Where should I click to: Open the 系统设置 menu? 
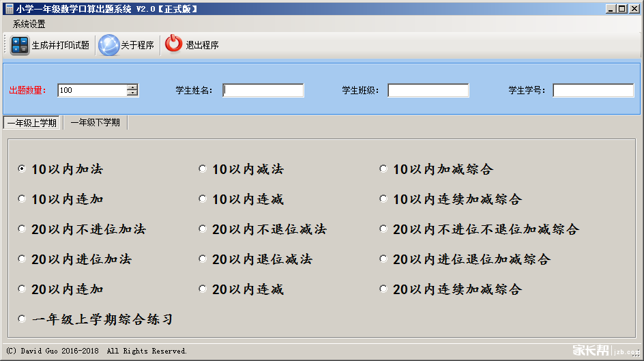(29, 25)
